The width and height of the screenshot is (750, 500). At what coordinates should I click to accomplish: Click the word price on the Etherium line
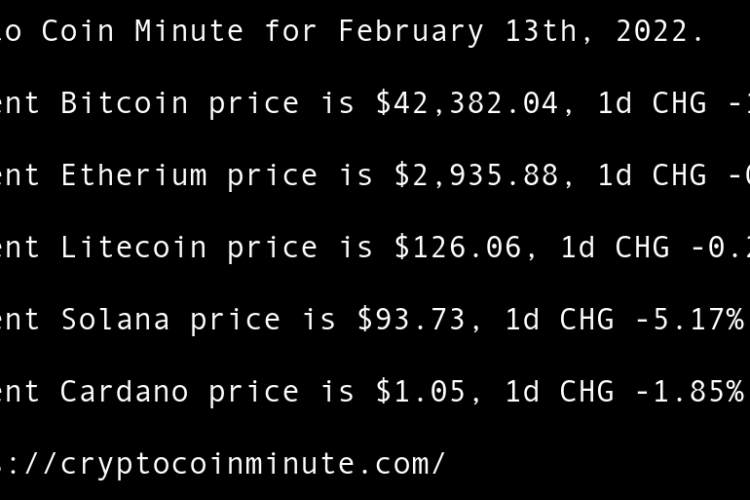pos(272,175)
